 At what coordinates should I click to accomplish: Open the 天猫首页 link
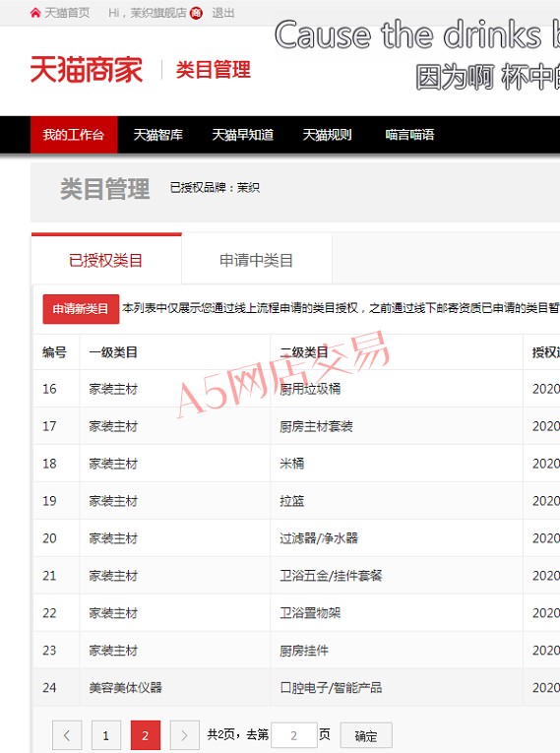tap(67, 13)
